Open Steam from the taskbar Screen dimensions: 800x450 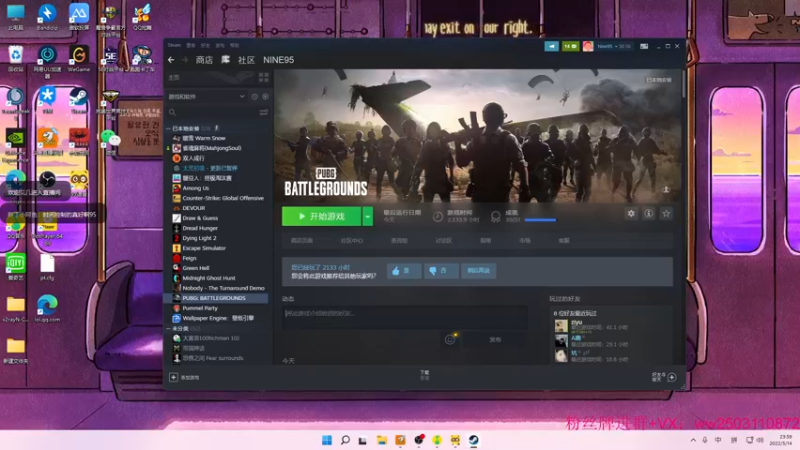[x=474, y=440]
